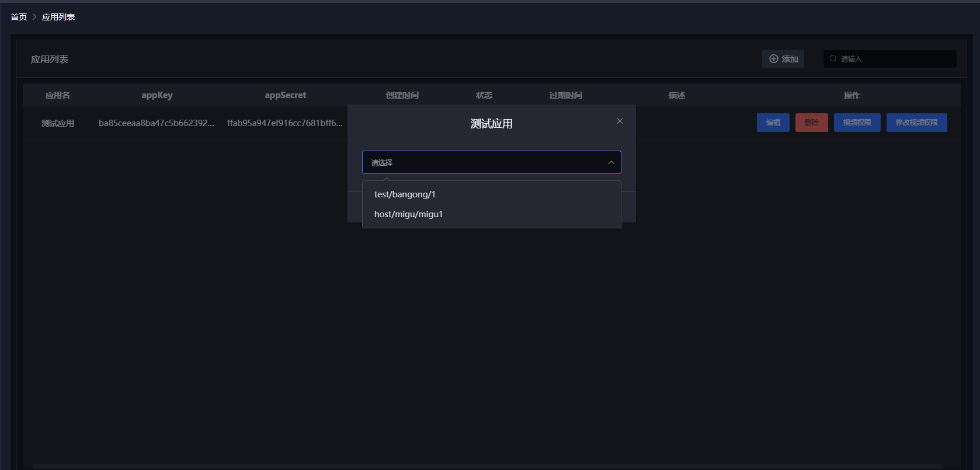Close the 测试应用 dialog

tap(620, 121)
